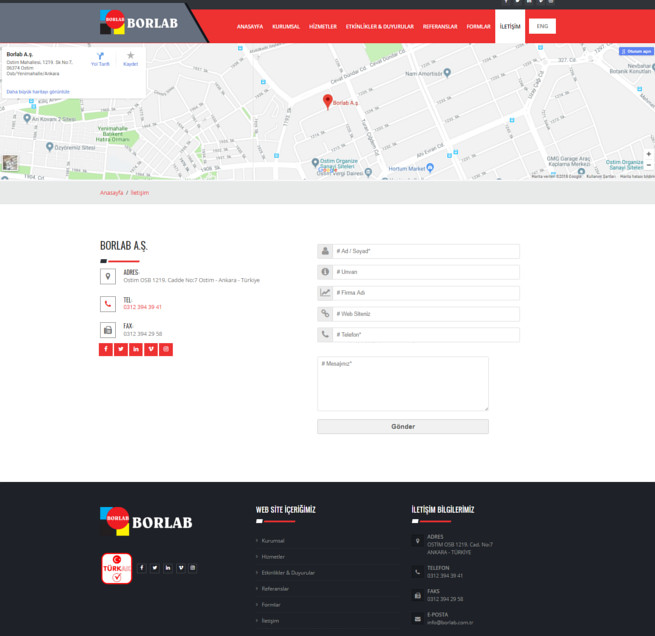Click the Anasayfa breadcrumb link
The width and height of the screenshot is (655, 636).
(x=112, y=193)
